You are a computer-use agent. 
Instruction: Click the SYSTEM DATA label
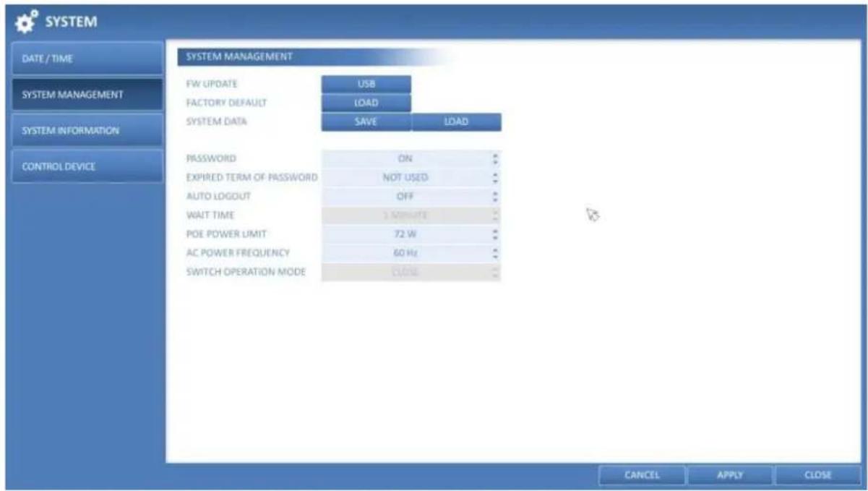point(216,122)
